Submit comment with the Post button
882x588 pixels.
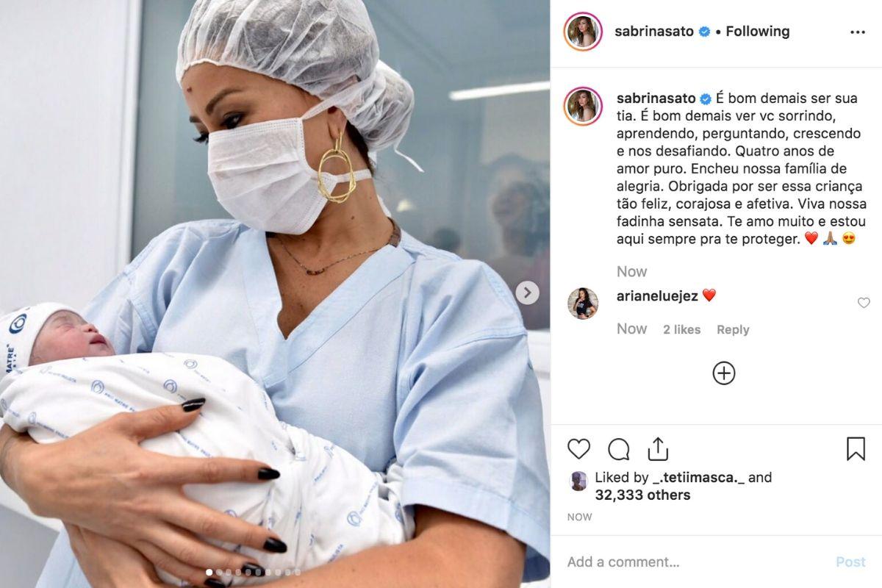point(850,562)
